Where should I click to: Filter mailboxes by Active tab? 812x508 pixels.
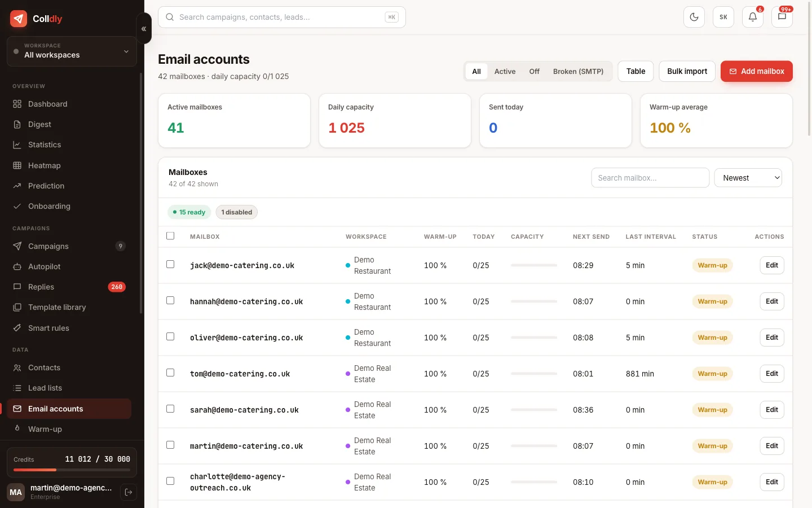[505, 71]
